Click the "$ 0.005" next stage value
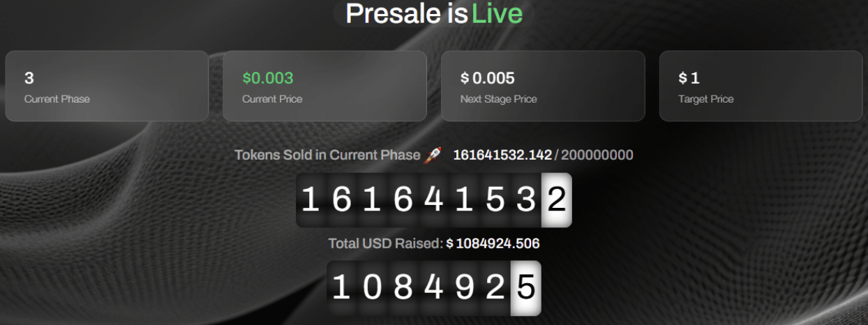 (x=488, y=78)
